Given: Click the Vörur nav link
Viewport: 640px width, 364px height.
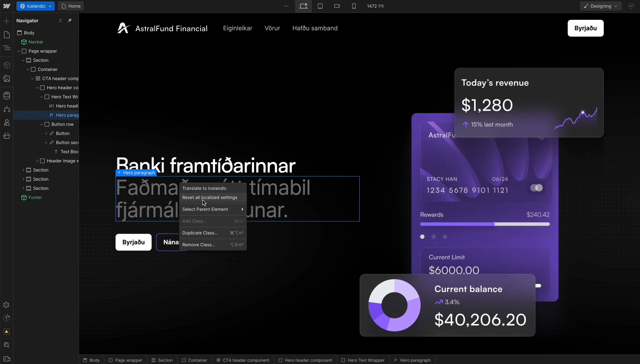Looking at the screenshot, I should [272, 28].
